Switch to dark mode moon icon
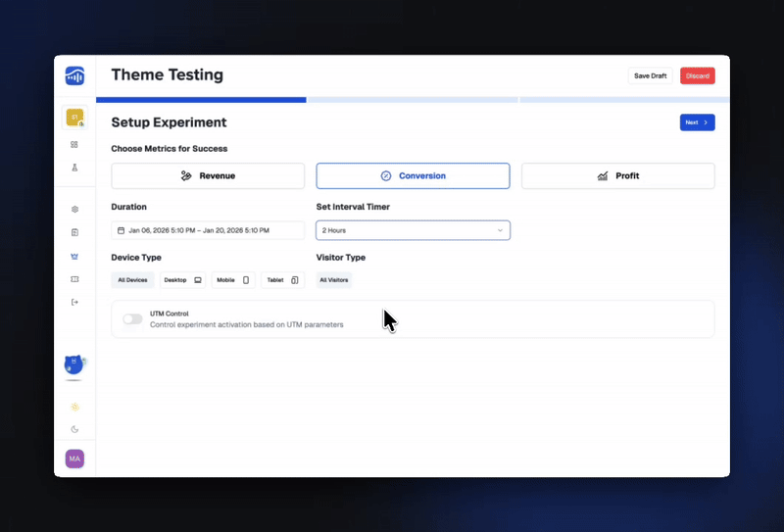Image resolution: width=784 pixels, height=532 pixels. coord(74,429)
